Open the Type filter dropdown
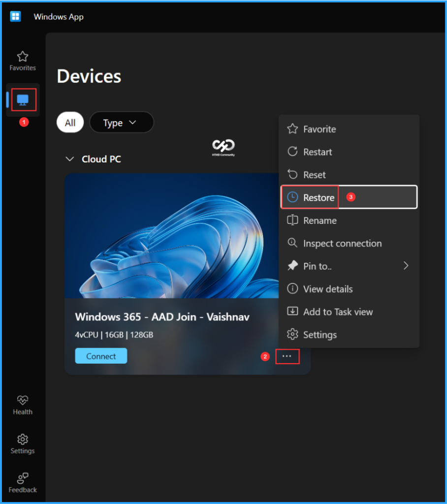The width and height of the screenshot is (447, 504). 121,123
